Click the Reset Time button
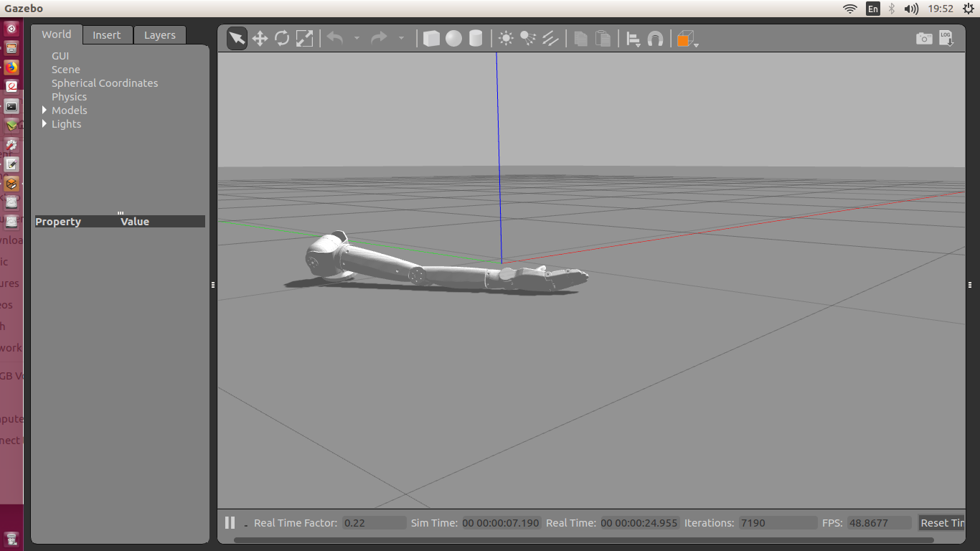Screen dimensions: 980x551 (941, 523)
